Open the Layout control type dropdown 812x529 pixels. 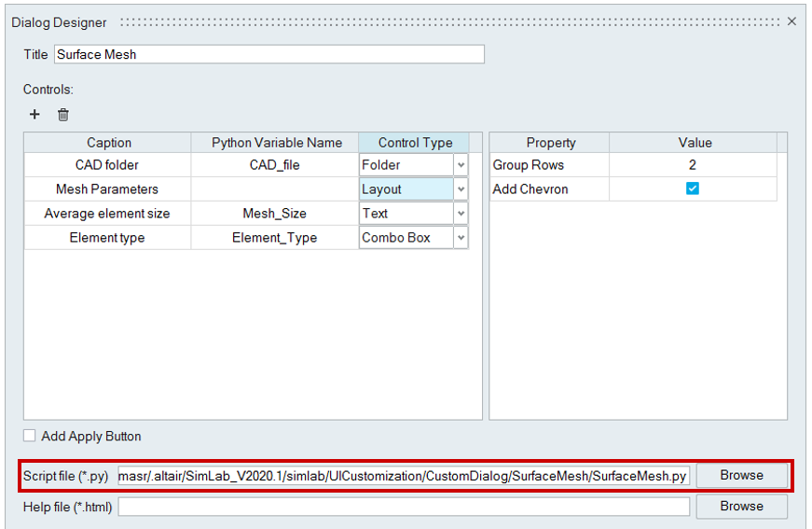point(461,189)
